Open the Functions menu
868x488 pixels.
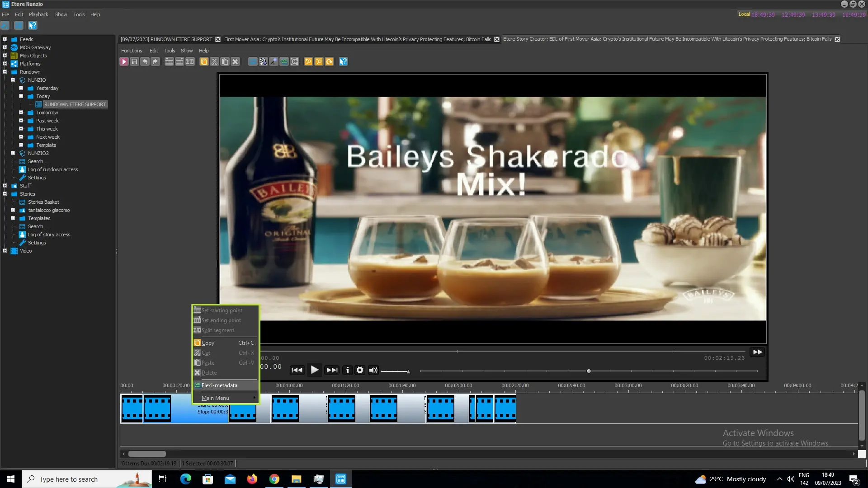click(x=132, y=51)
